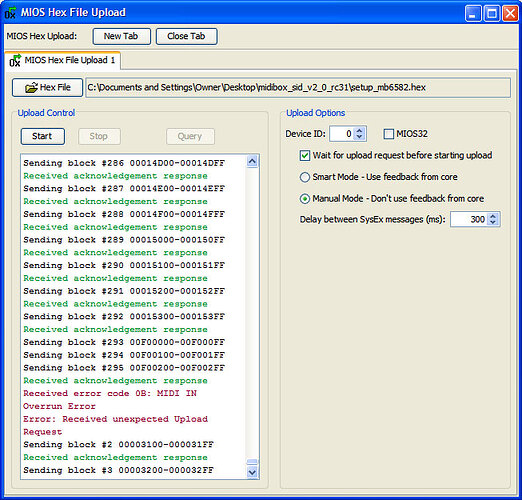Select the MIOS Hex File Upload 1 tab
The width and height of the screenshot is (522, 500).
coord(63,60)
